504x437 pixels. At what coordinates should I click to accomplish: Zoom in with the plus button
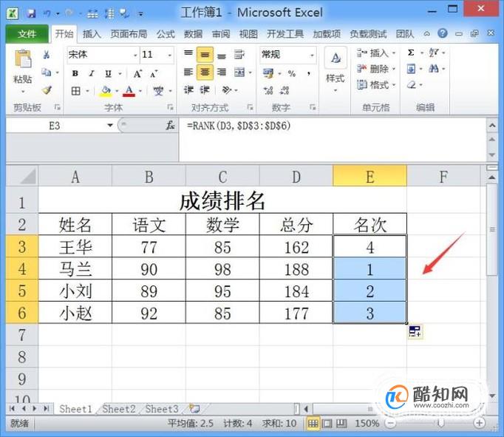tap(480, 423)
